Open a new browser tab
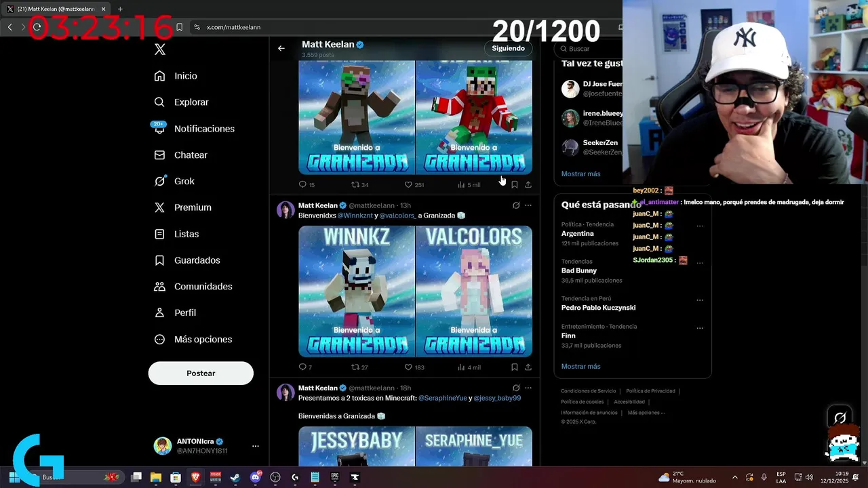 [x=120, y=9]
